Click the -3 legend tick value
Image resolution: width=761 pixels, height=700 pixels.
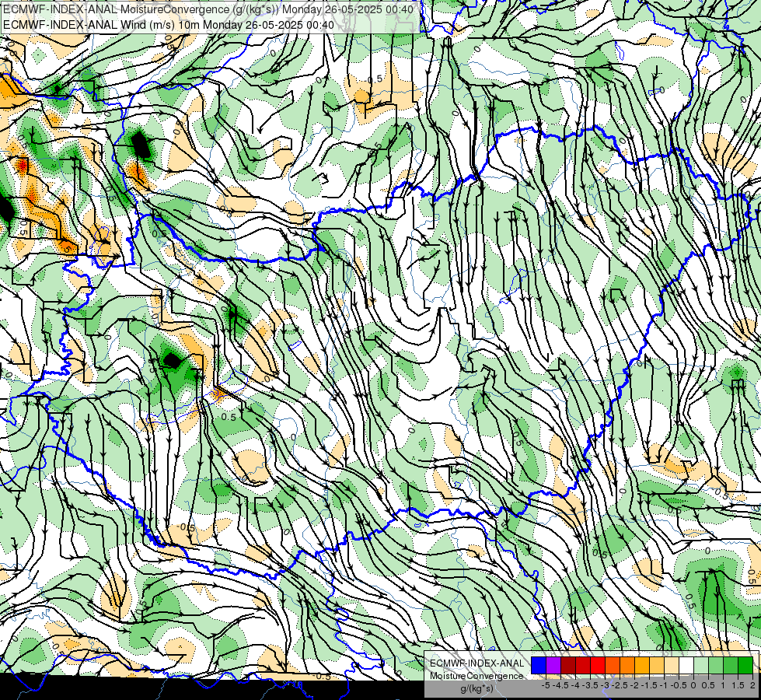pyautogui.click(x=605, y=685)
